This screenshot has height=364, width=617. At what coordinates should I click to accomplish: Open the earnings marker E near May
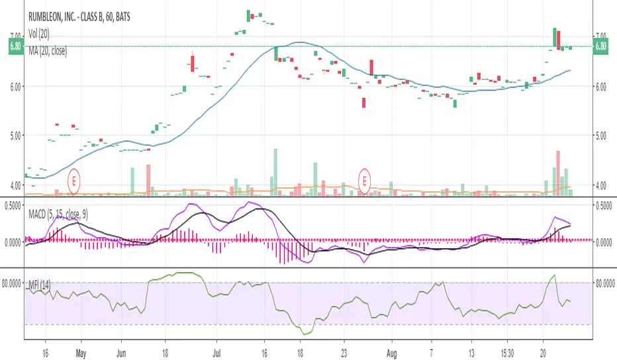tap(73, 182)
